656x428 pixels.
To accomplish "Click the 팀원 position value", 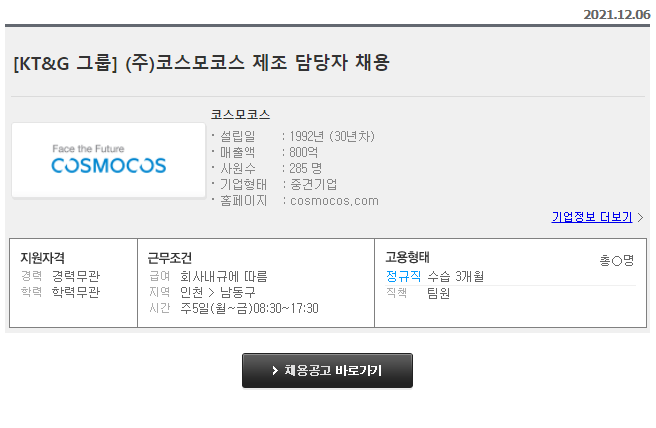I will 438,293.
